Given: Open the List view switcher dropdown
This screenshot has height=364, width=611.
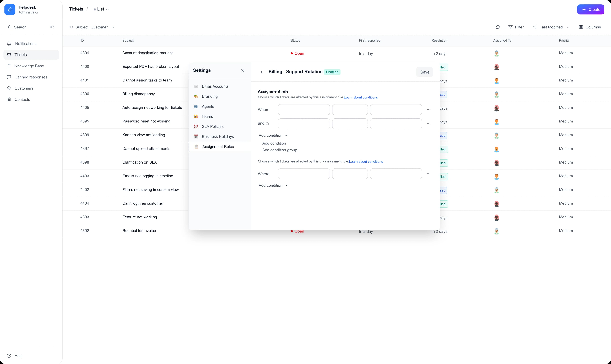Looking at the screenshot, I should [x=101, y=9].
